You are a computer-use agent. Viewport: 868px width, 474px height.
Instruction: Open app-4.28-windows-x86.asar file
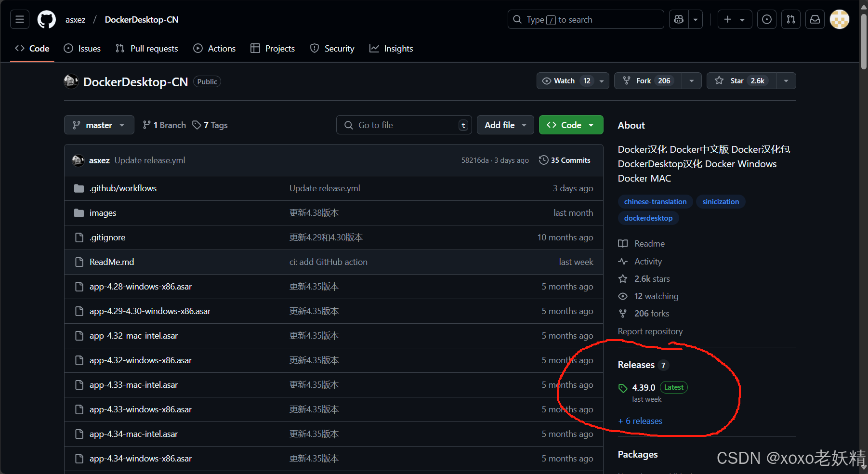click(x=141, y=287)
